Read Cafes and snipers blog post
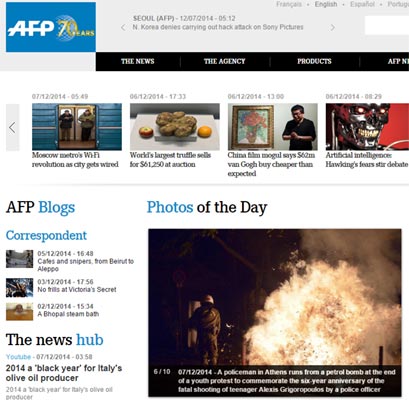409x400 pixels. (85, 265)
